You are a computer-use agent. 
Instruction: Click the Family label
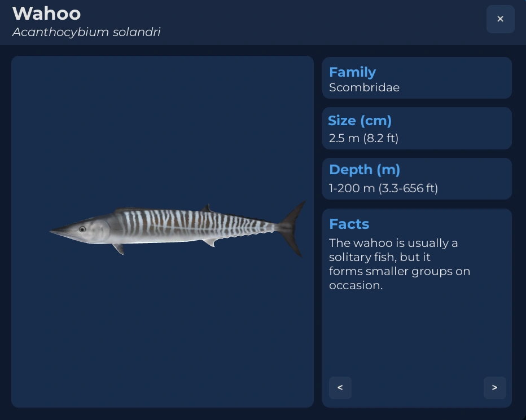[352, 72]
